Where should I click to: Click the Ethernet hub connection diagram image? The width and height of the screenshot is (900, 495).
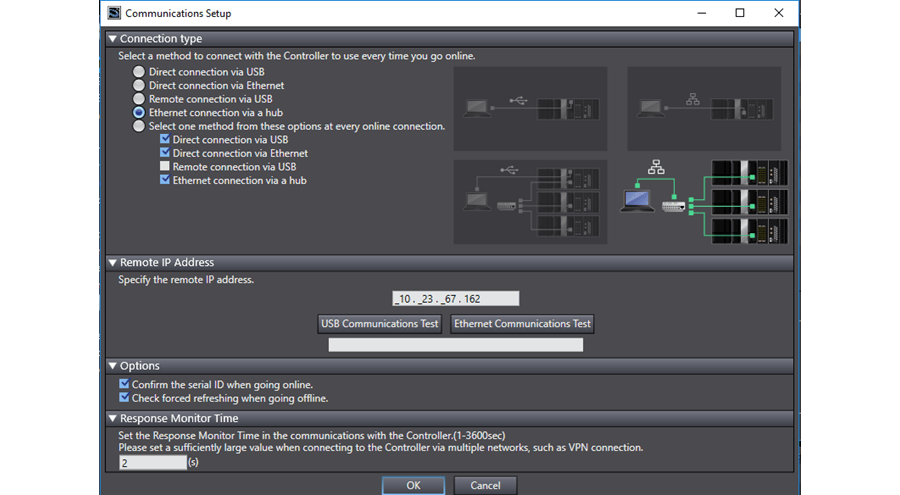tap(706, 201)
